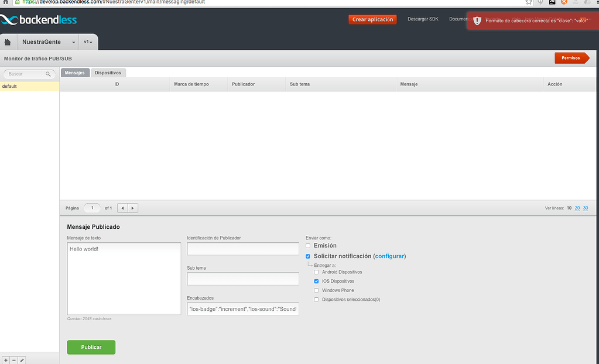Go to next page with right arrow
Screen dimensions: 599x364
pos(132,208)
